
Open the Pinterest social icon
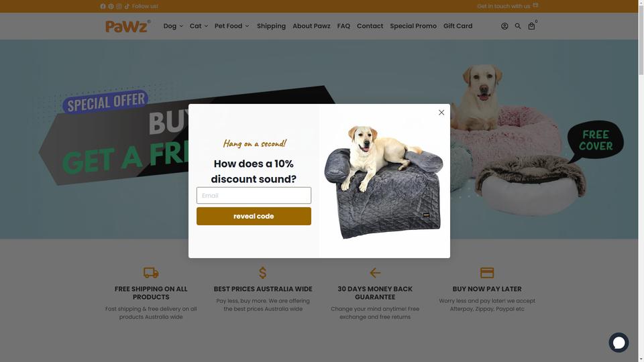pyautogui.click(x=111, y=6)
